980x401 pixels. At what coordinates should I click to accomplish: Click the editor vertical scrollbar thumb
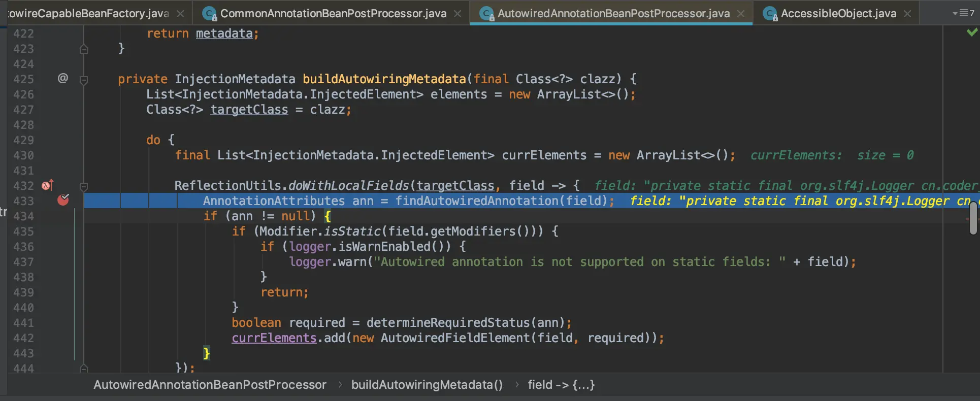coord(973,218)
